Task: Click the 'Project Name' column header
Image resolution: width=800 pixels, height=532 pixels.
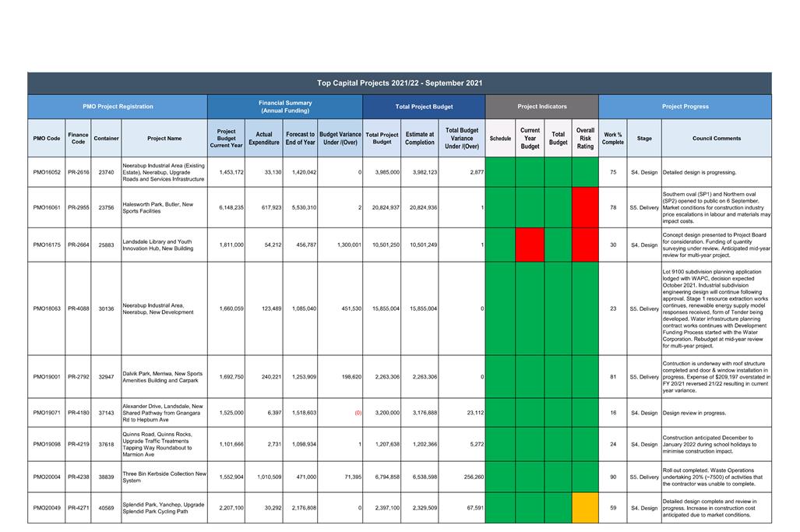Action: click(x=164, y=138)
